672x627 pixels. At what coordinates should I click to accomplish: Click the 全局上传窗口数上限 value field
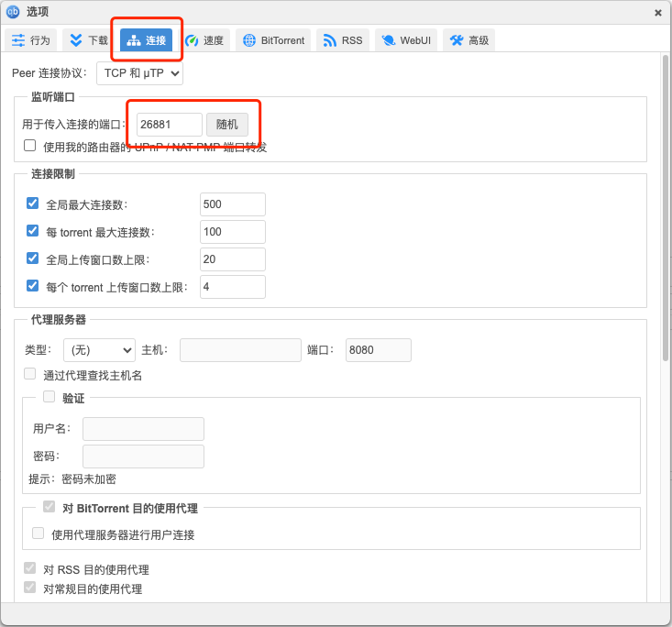[232, 259]
